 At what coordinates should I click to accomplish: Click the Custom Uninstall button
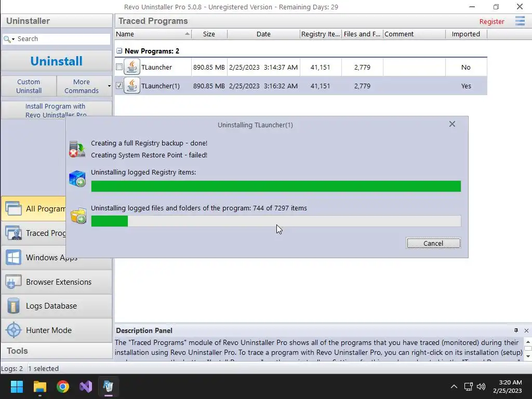pyautogui.click(x=29, y=86)
